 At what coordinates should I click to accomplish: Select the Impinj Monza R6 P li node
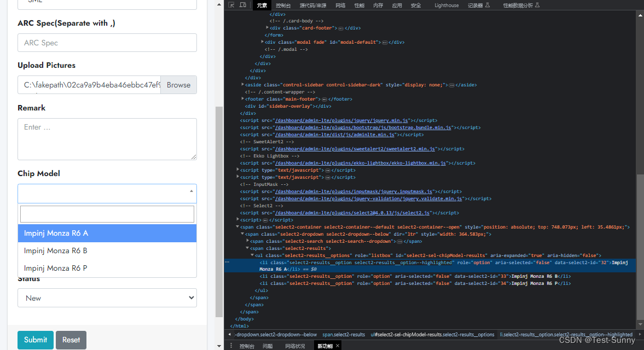click(415, 283)
